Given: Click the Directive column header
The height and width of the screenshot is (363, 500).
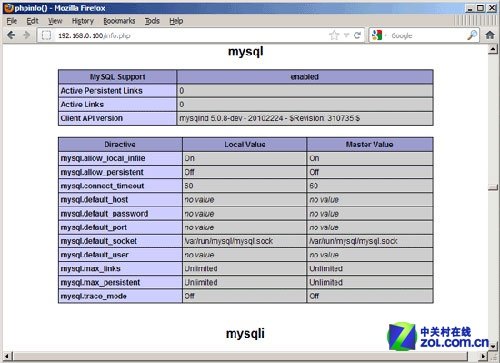Looking at the screenshot, I should pos(120,144).
